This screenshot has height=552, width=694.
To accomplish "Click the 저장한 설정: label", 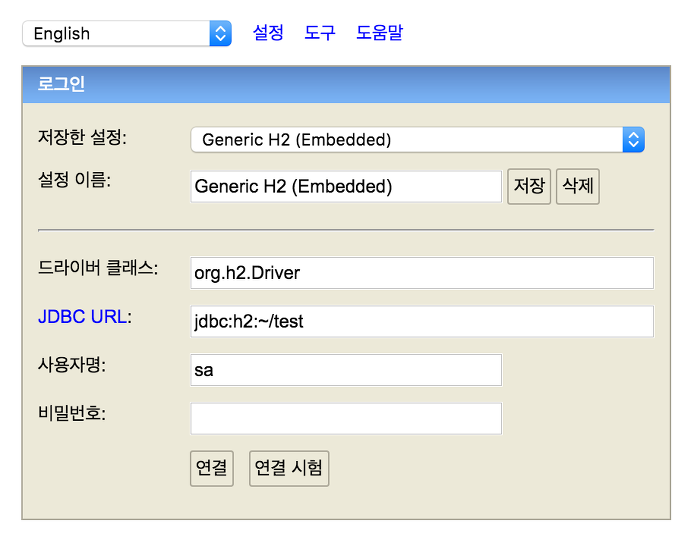I will tap(82, 137).
